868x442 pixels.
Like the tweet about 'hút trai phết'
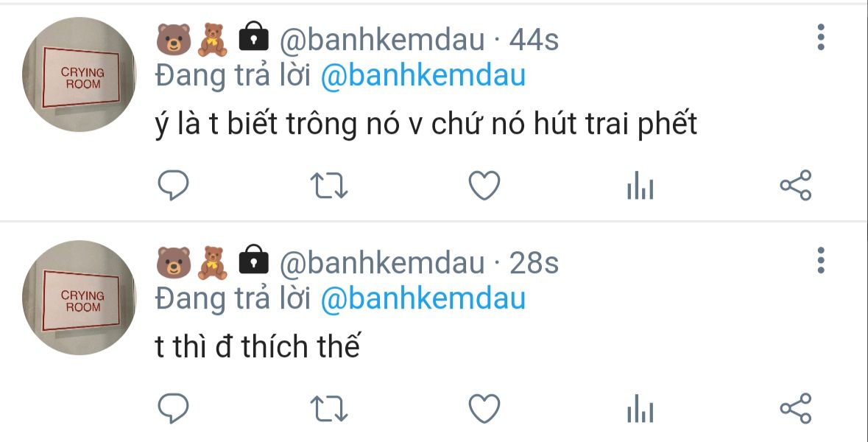click(484, 185)
